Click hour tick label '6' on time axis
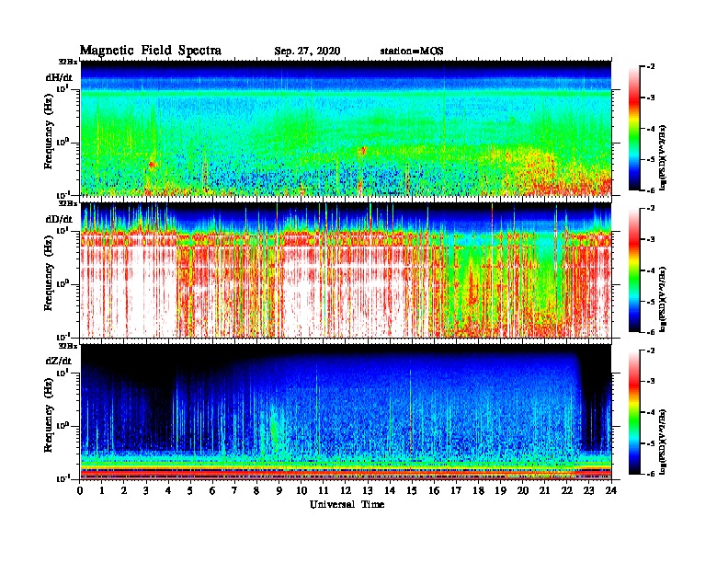 (212, 490)
